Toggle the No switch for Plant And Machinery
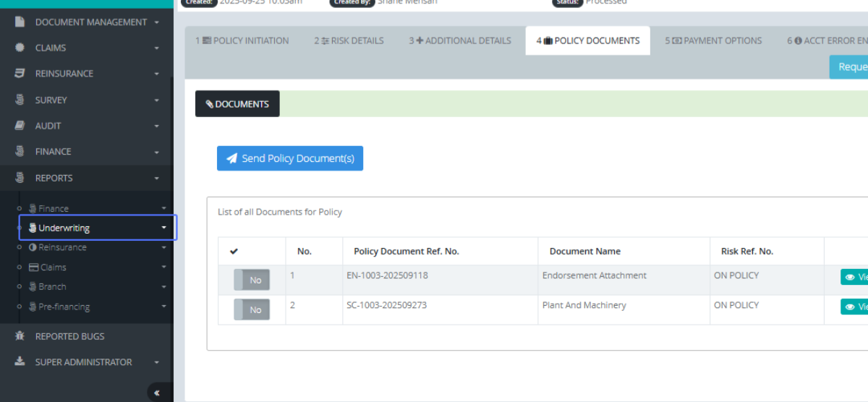 click(252, 309)
